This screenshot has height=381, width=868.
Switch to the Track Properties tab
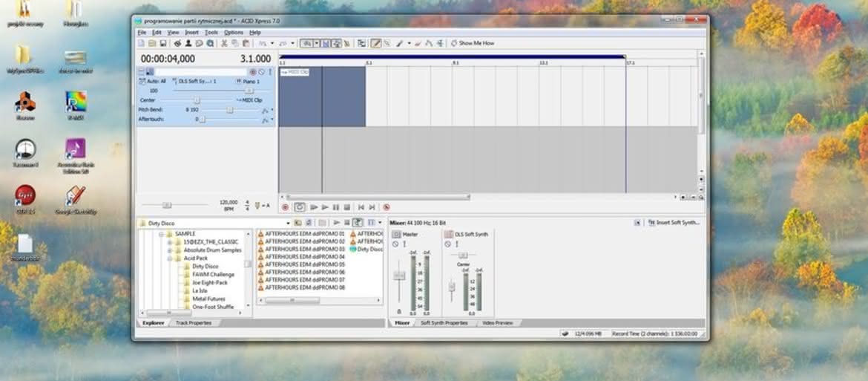tap(194, 323)
